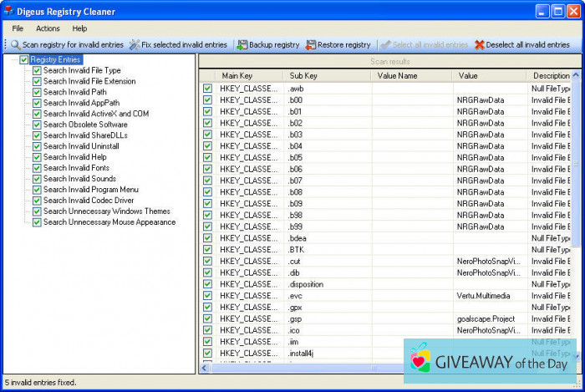585x392 pixels.
Task: Collapse the Registry Entries tree node
Action: [x=13, y=60]
